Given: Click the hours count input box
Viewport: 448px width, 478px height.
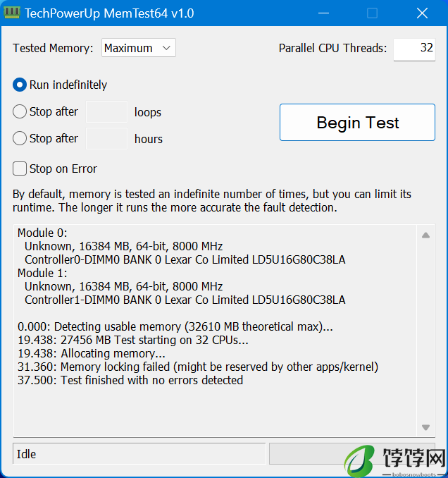Looking at the screenshot, I should [106, 139].
